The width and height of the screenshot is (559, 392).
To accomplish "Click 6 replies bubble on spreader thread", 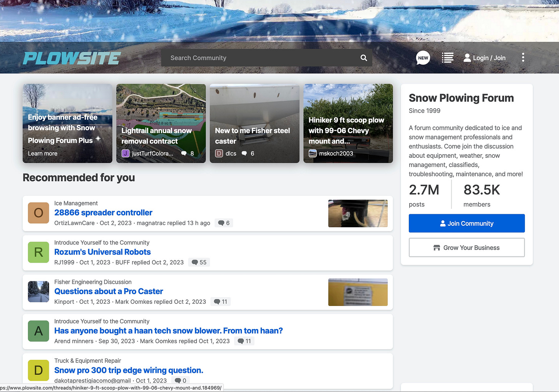I will [x=224, y=223].
